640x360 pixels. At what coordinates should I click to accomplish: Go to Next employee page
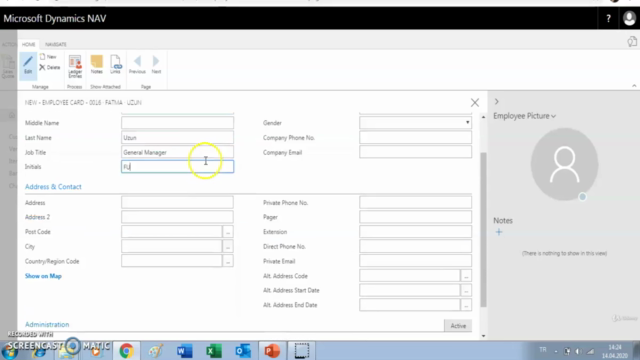tap(156, 64)
